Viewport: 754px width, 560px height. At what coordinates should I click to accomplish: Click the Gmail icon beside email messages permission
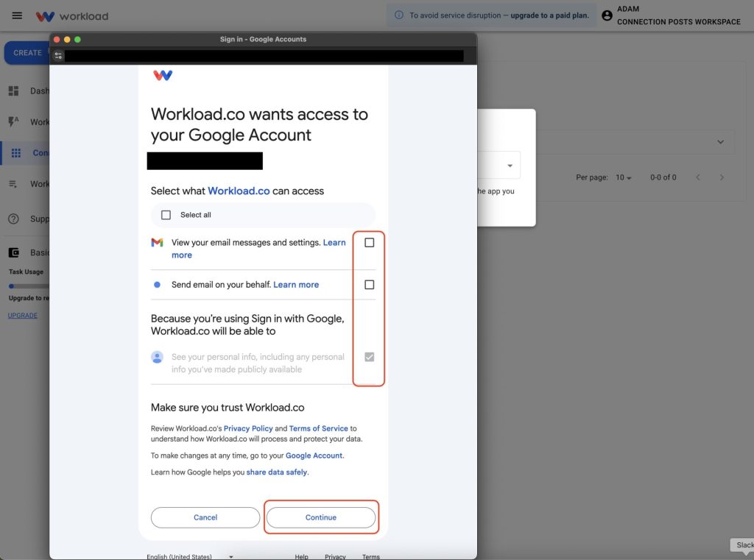click(158, 243)
